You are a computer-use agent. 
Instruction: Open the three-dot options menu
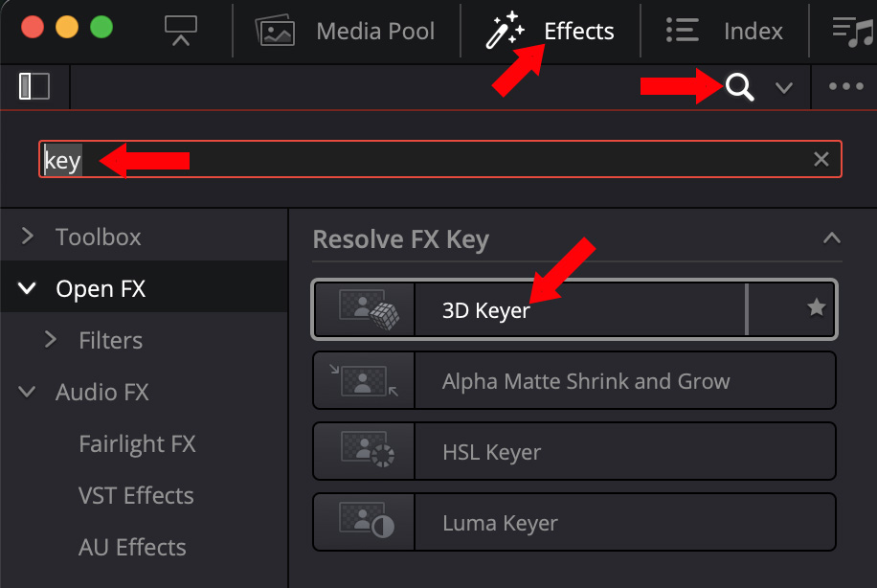[x=846, y=87]
